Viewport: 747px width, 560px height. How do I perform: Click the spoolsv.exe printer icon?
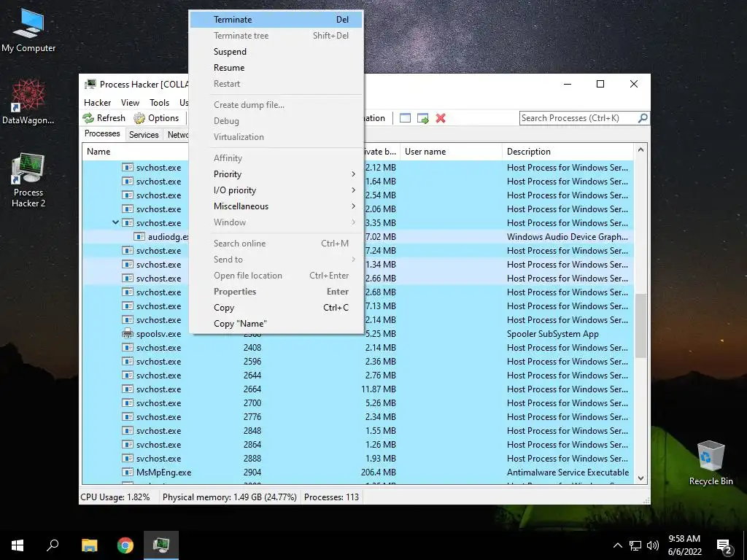127,334
